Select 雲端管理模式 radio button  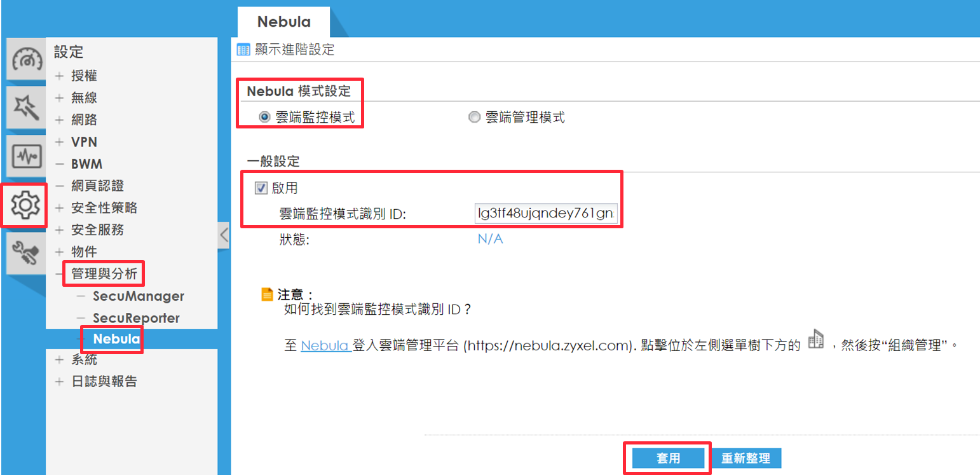[x=473, y=117]
